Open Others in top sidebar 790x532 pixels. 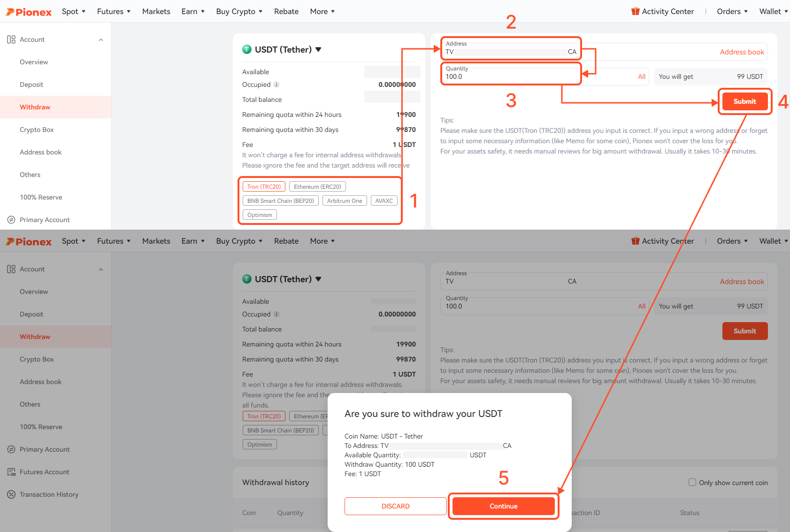click(x=30, y=175)
